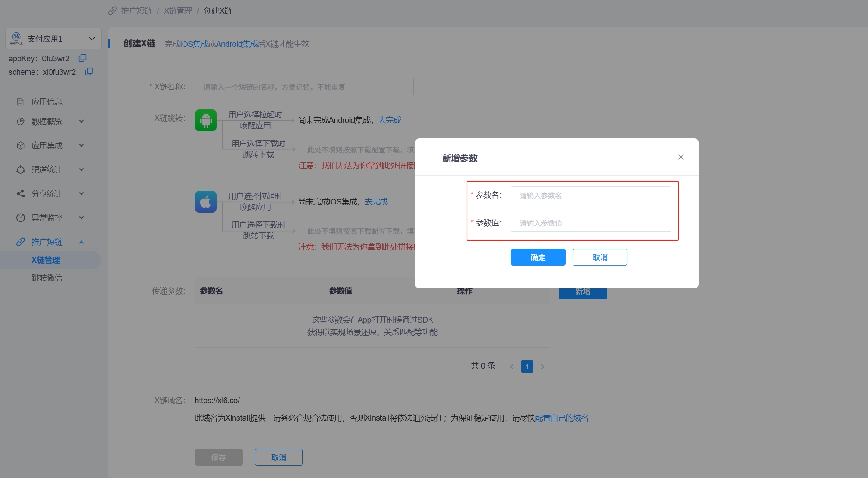Click the 异常监控 gauge icon
The width and height of the screenshot is (868, 478).
(20, 218)
